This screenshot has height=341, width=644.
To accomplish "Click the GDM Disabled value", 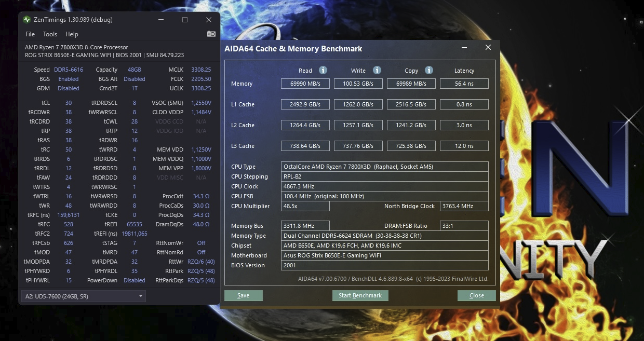I will pyautogui.click(x=69, y=88).
